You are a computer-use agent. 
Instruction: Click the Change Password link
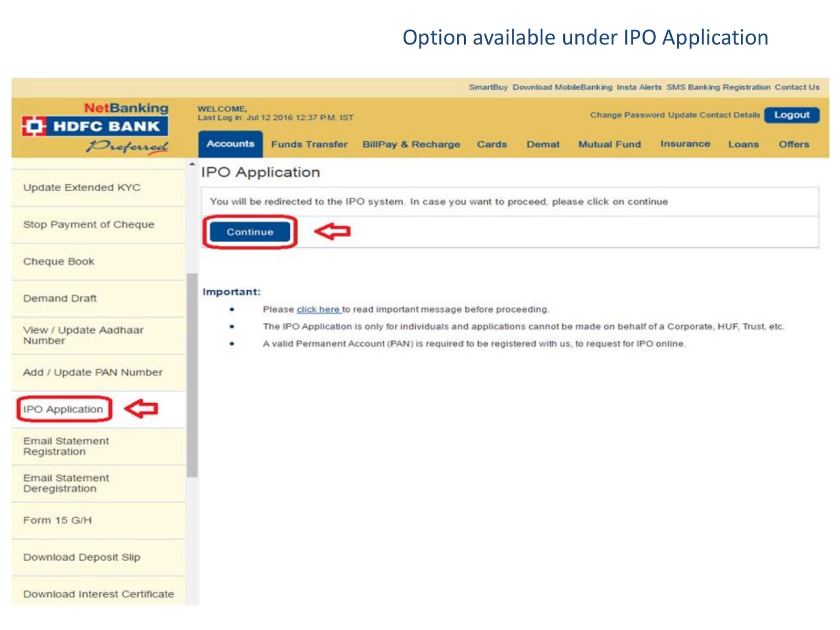pos(627,115)
